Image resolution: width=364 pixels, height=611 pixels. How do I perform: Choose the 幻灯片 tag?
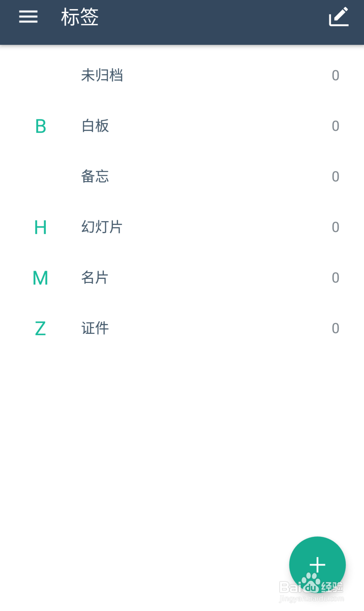click(x=102, y=227)
